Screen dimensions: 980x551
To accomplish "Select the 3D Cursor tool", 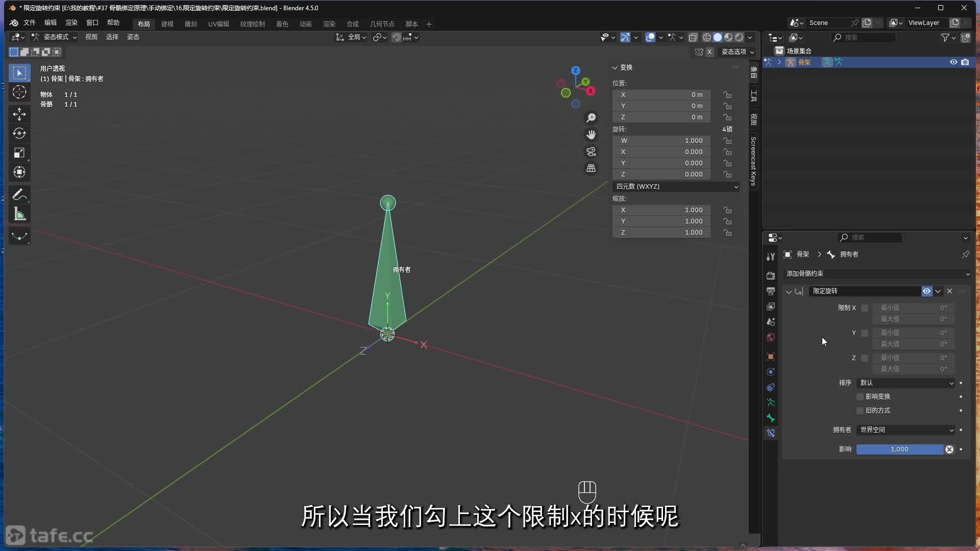I will [x=19, y=92].
